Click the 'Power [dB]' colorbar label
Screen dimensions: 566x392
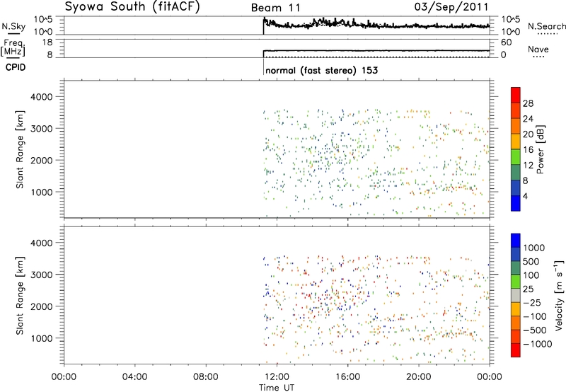[540, 149]
